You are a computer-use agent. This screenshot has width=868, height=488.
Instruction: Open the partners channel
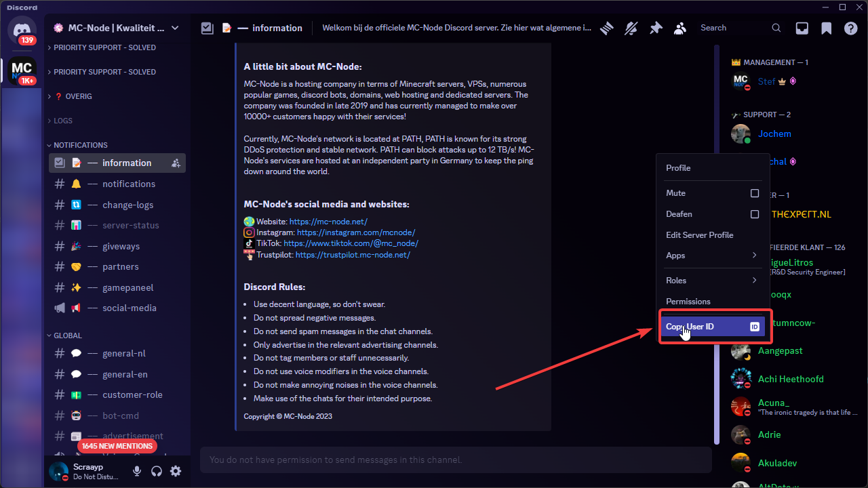117,266
